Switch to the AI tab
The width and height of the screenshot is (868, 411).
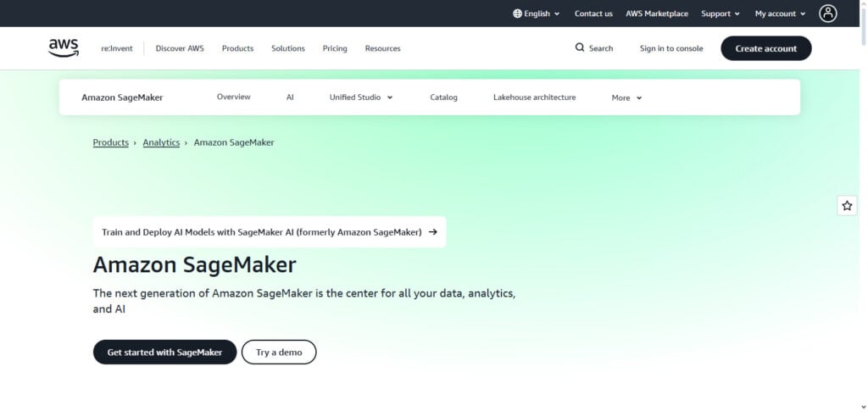click(x=290, y=97)
